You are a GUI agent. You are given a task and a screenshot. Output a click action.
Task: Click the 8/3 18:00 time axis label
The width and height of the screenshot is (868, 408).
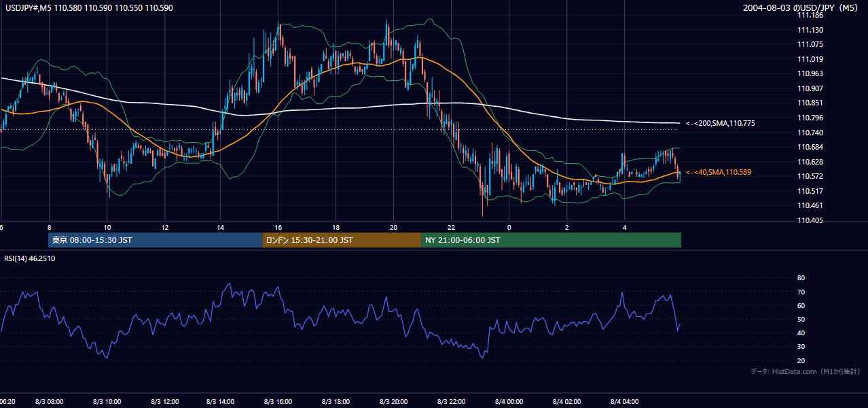(x=336, y=402)
